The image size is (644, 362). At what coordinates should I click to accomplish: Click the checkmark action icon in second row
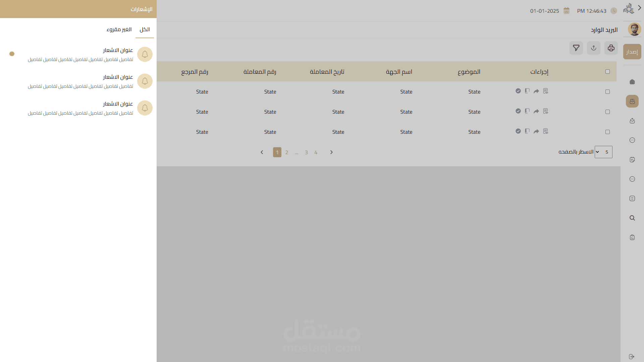click(518, 111)
